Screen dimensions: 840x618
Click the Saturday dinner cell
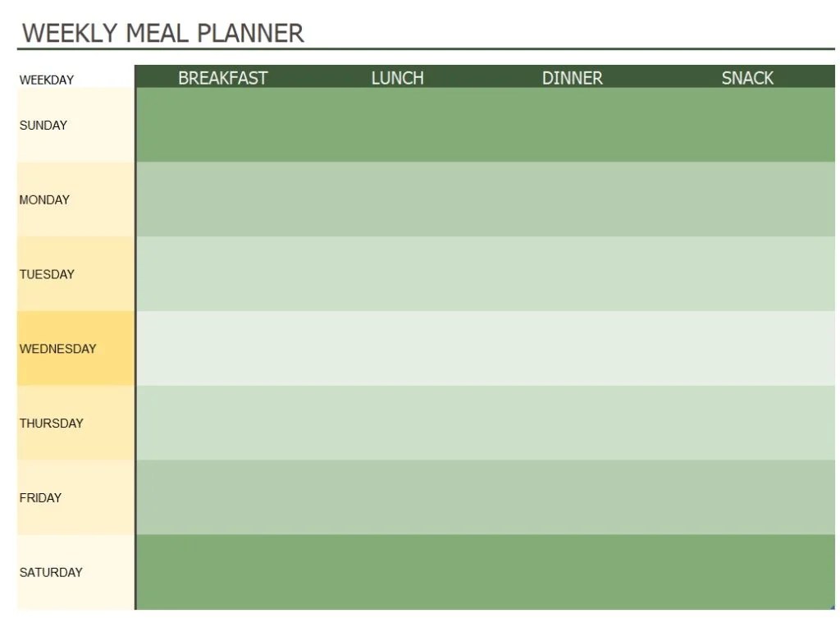pyautogui.click(x=572, y=572)
